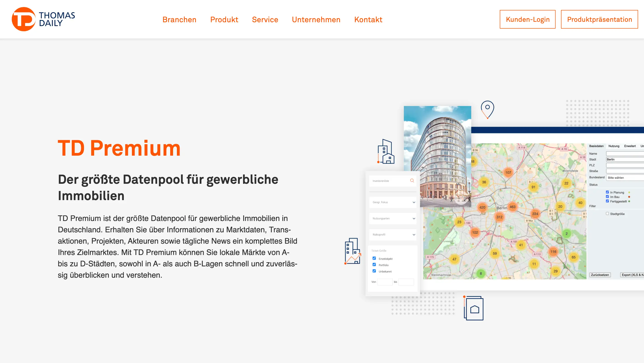644x363 pixels.
Task: Click map cluster marker 29
Action: point(556,271)
